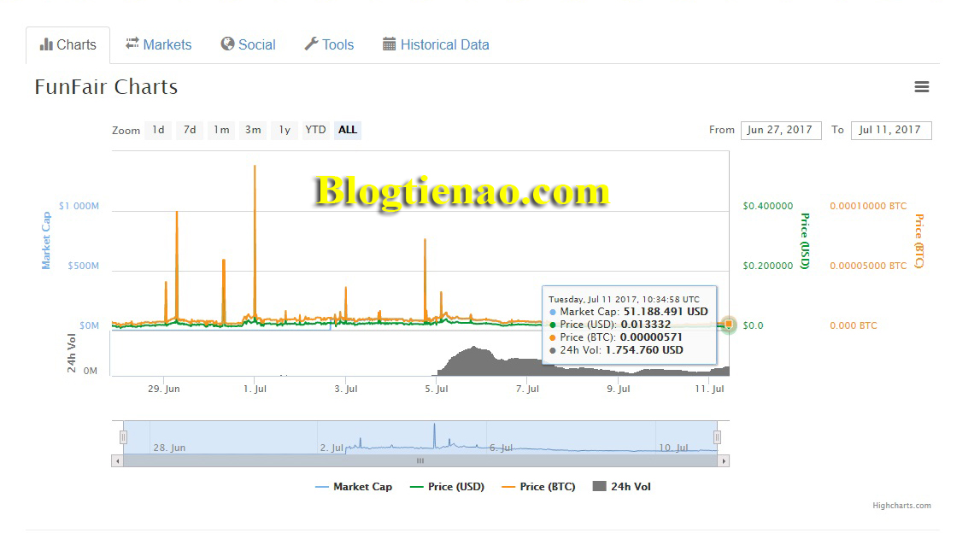
Task: Click the orange data point marker on chart
Action: tap(729, 324)
